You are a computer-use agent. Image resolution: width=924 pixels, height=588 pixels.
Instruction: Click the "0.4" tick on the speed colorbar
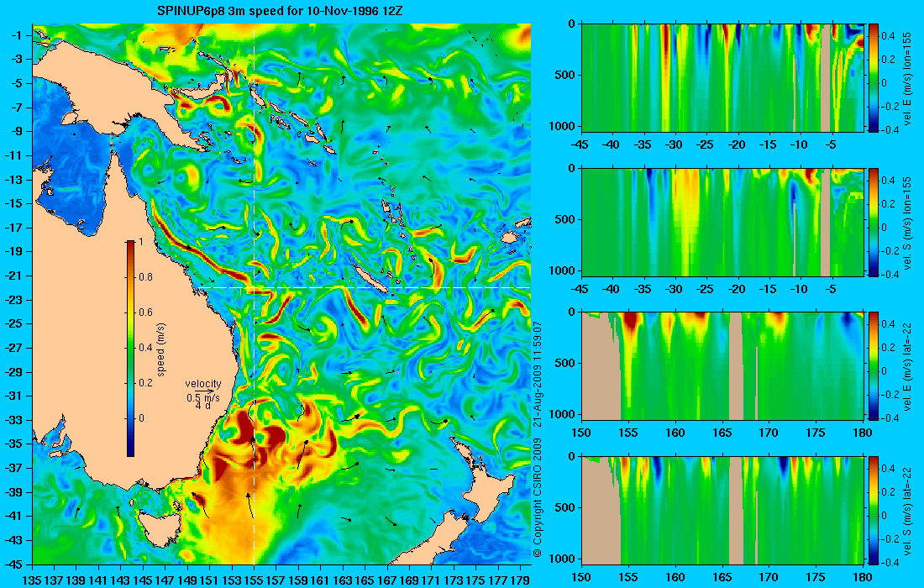coord(145,347)
